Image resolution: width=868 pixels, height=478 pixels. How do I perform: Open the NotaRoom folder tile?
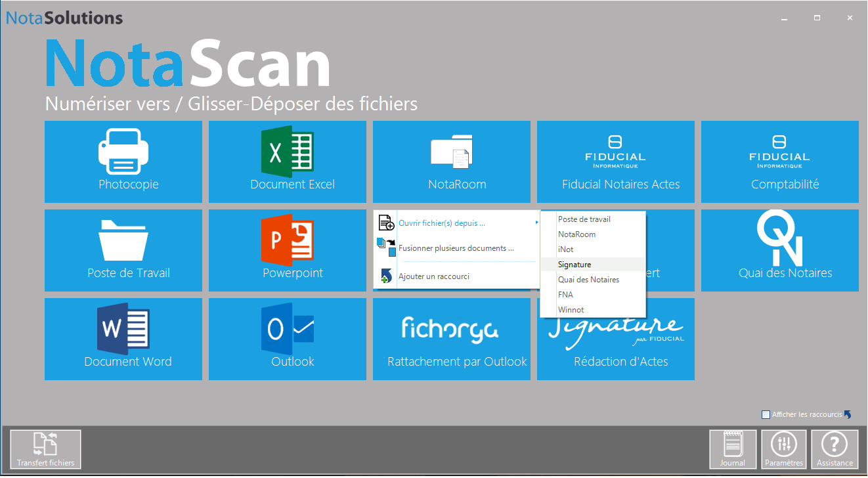[x=452, y=162]
